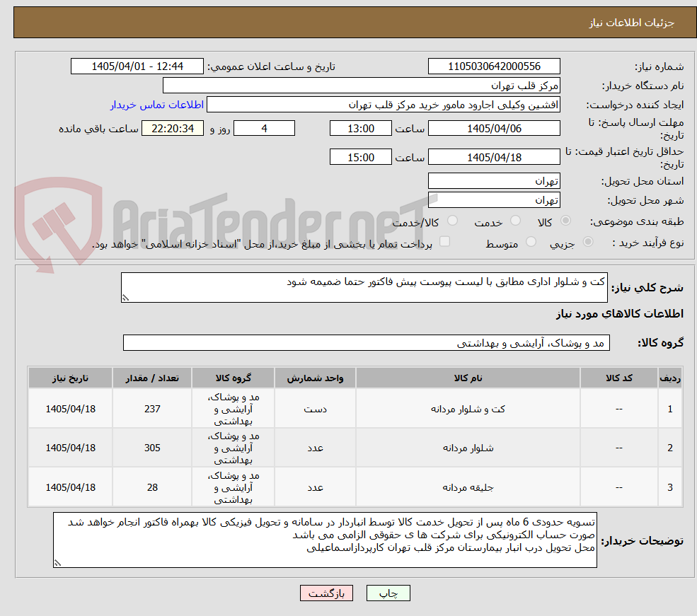Viewport: 697px width, 616px height.
Task: Click the buyer notes text area
Action: point(325,540)
